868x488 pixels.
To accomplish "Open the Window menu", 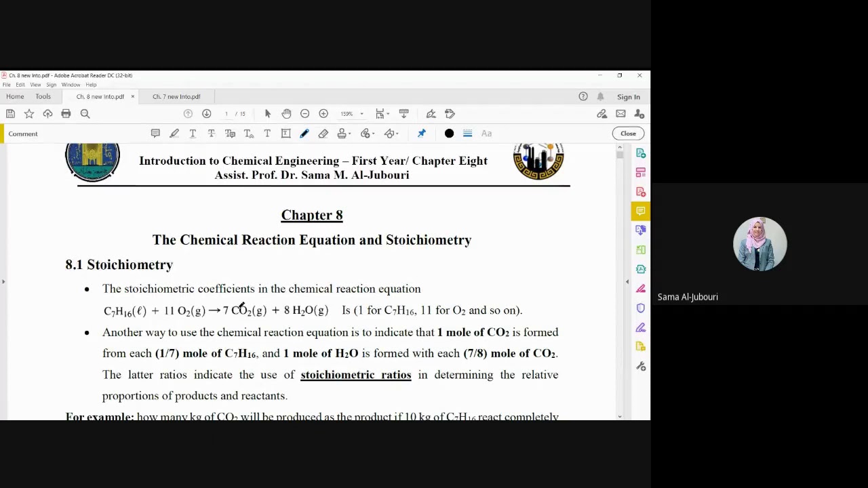I will click(71, 85).
